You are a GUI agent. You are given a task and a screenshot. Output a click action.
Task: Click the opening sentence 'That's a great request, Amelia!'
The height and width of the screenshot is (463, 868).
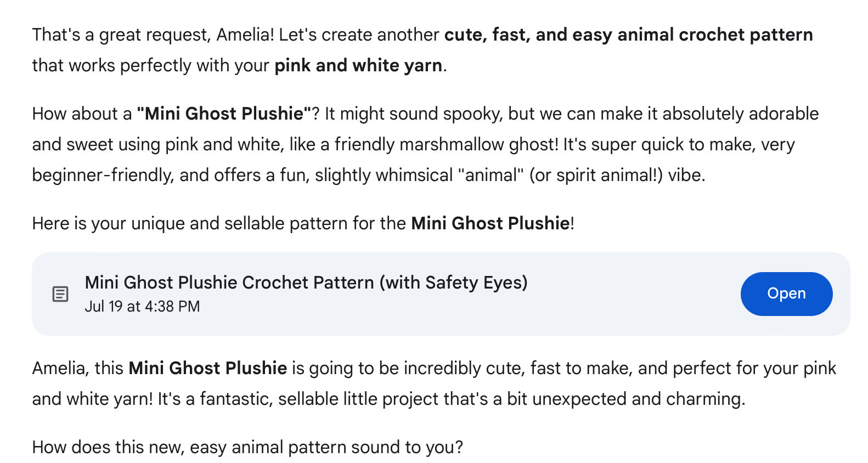coord(153,35)
